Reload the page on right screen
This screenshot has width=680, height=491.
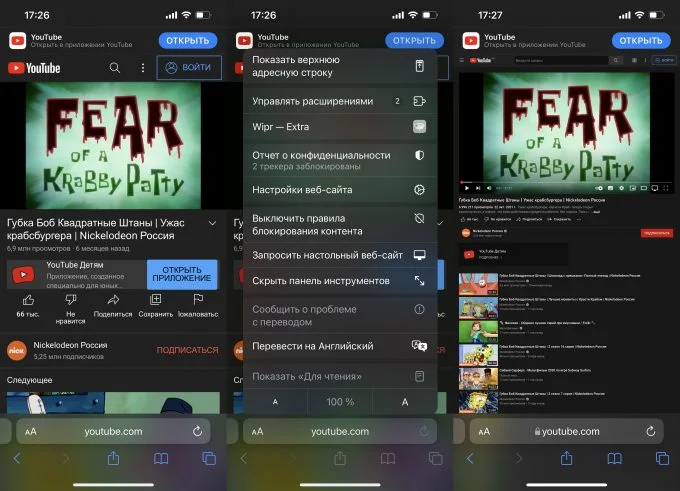[x=651, y=431]
